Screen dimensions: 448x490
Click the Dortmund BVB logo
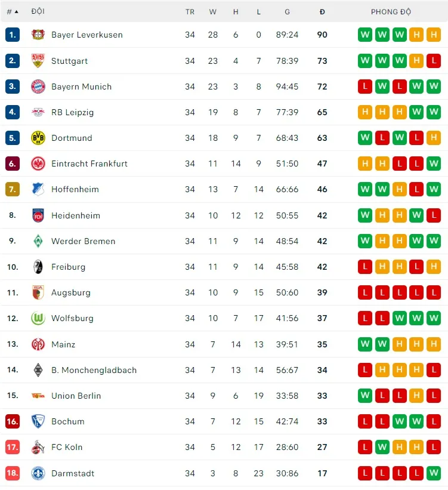38,138
